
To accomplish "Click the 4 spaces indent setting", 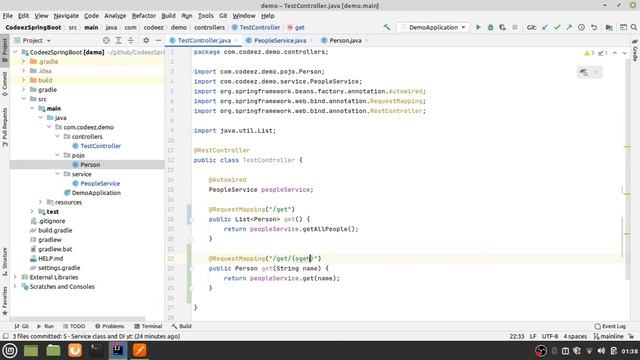I will pos(575,336).
